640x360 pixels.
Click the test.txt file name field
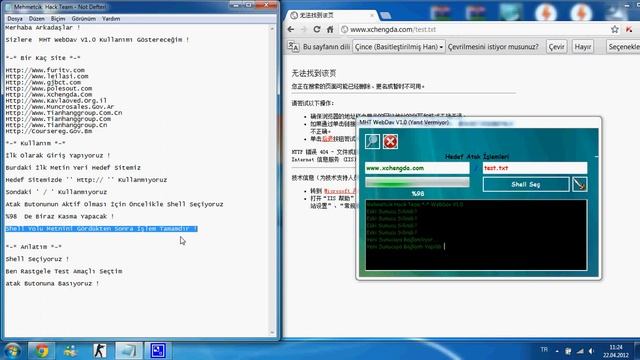535,168
